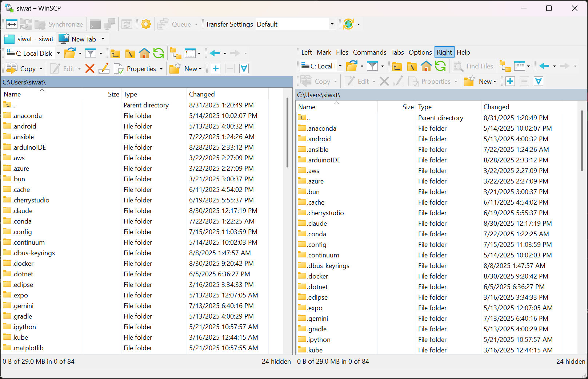Screen dimensions: 588x379
Task: Click left panel view style icon
Action: [x=190, y=54]
